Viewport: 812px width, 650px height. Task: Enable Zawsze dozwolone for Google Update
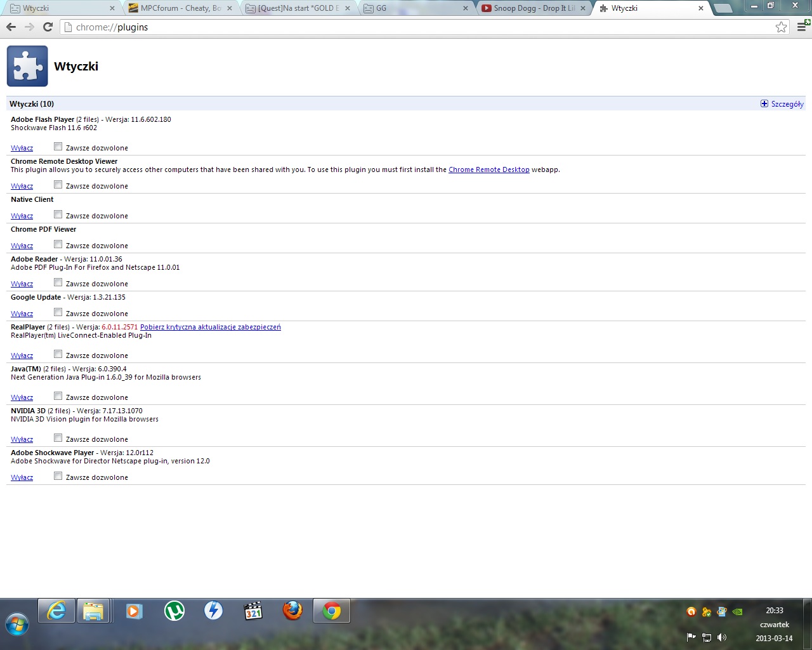pos(58,312)
